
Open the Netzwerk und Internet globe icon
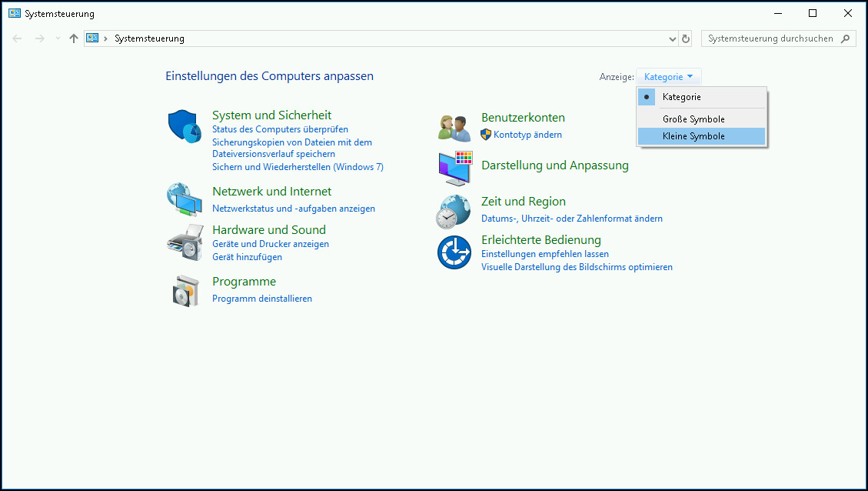point(184,199)
